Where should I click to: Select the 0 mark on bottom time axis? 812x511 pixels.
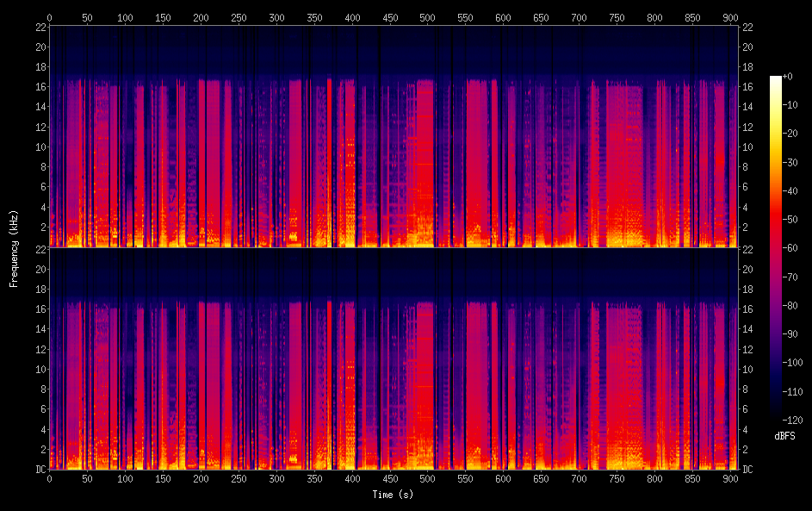pos(49,478)
